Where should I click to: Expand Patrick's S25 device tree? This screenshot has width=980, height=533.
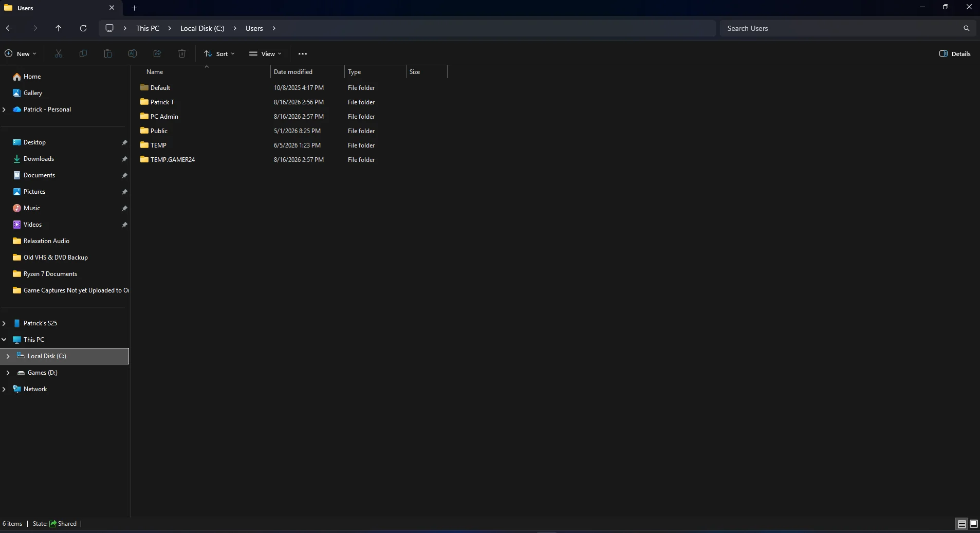[x=4, y=323]
